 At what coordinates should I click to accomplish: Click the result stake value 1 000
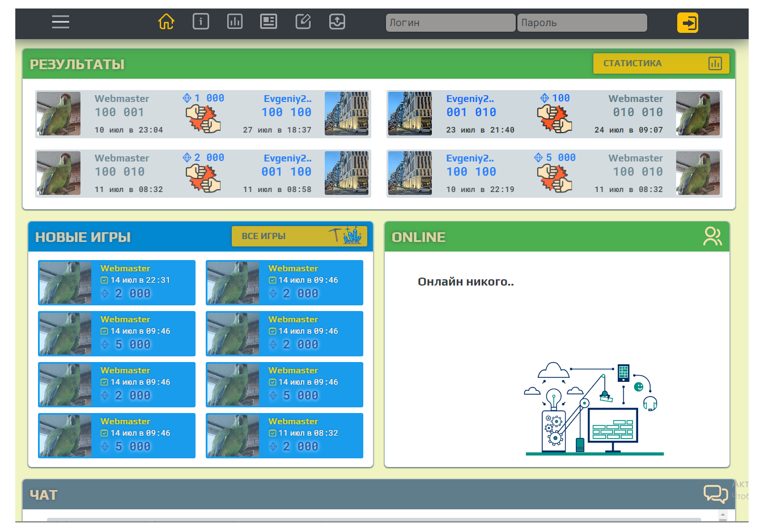[x=209, y=98]
